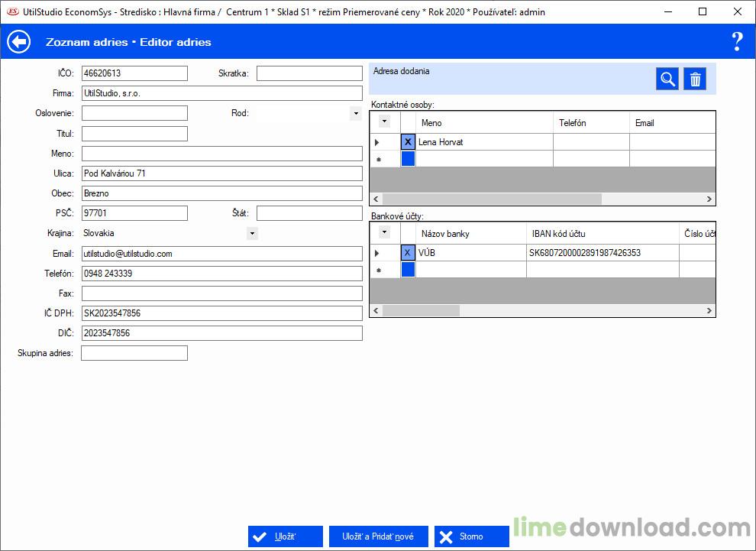Minimize the EconomSys window
The width and height of the screenshot is (756, 551).
click(x=667, y=11)
